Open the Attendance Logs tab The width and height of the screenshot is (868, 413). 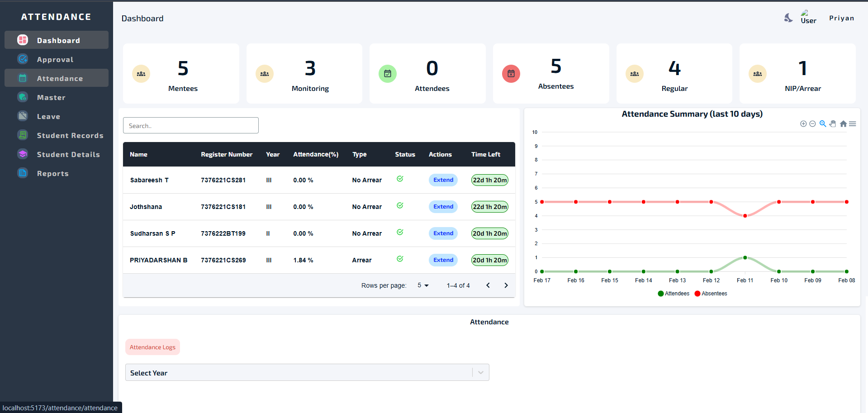point(152,347)
